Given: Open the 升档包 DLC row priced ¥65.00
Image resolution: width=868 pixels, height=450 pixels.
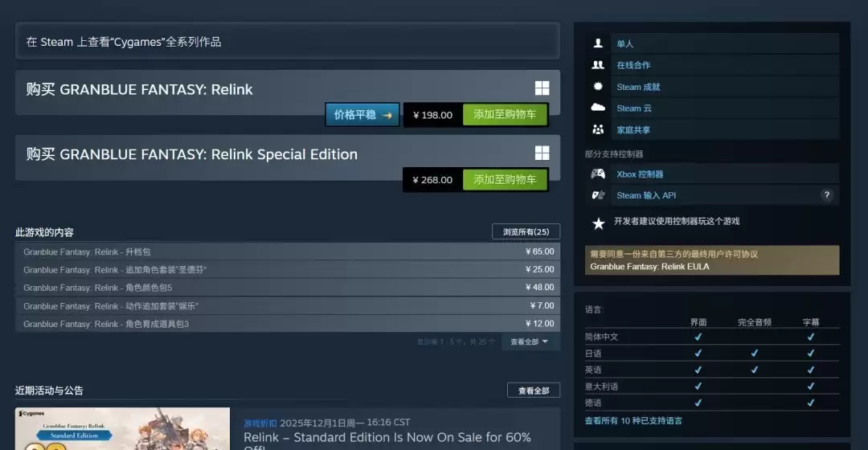Looking at the screenshot, I should coord(287,252).
